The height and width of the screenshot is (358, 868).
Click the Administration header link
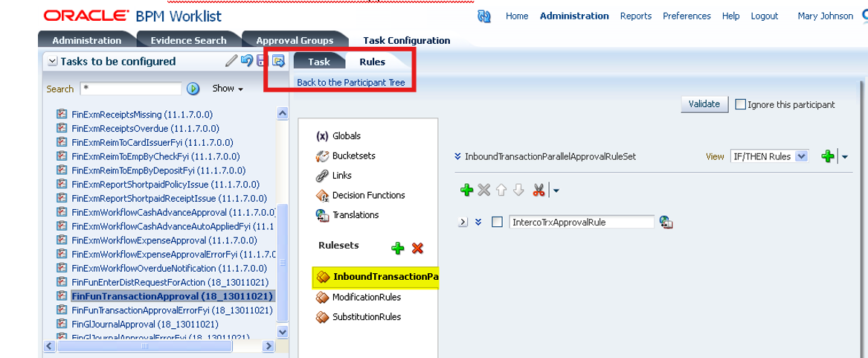point(574,16)
